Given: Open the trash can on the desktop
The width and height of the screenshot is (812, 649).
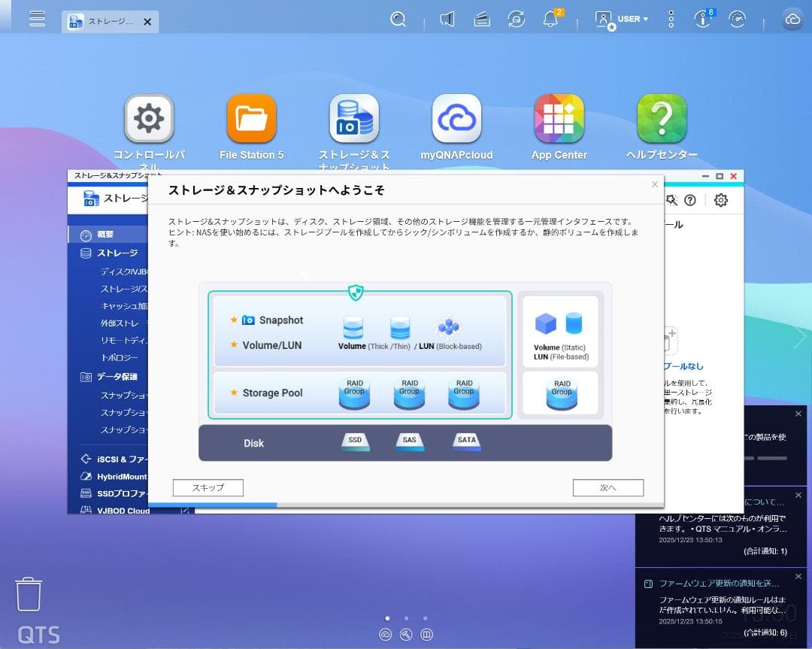Looking at the screenshot, I should click(29, 593).
